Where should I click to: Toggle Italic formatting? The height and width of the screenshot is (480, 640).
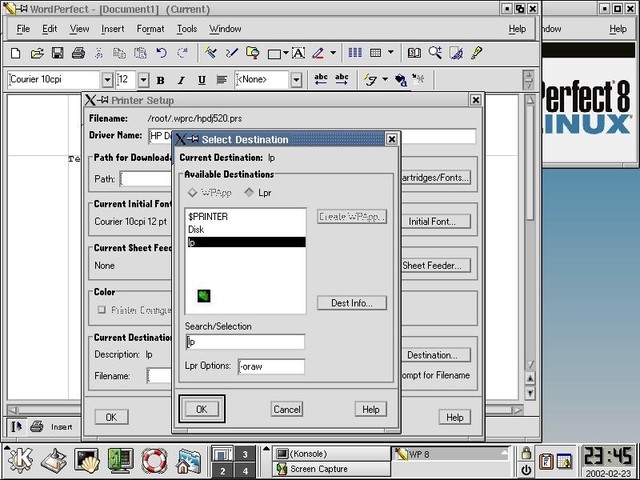181,80
